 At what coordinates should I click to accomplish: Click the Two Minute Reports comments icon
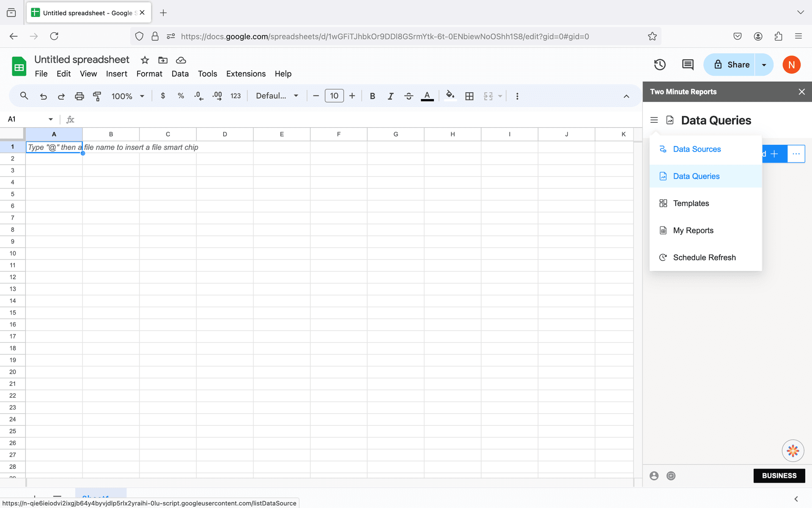pyautogui.click(x=671, y=475)
